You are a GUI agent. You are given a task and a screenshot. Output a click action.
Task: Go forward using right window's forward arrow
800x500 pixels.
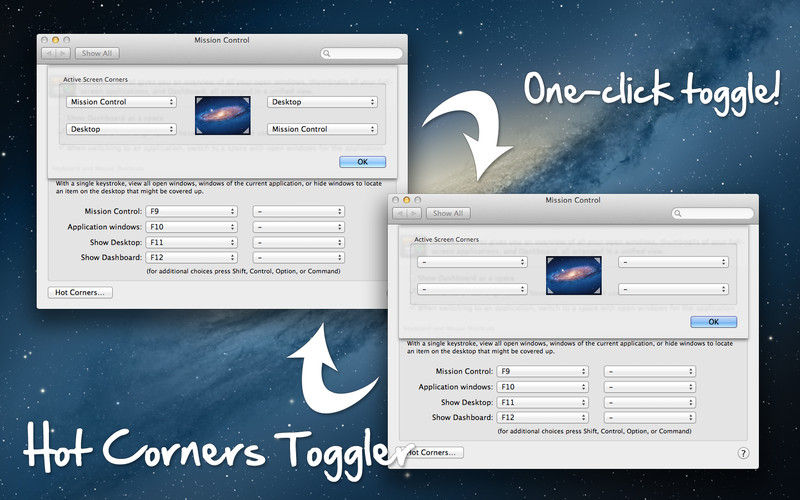coord(414,213)
